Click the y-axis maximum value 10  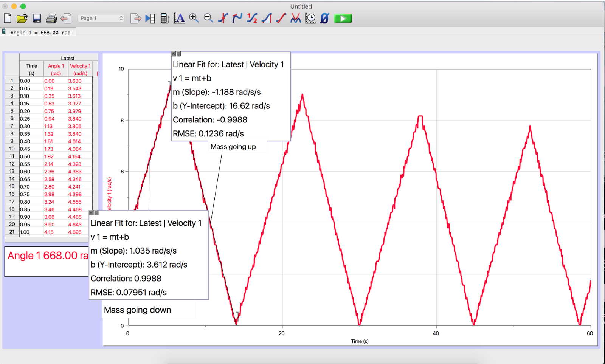[x=121, y=69]
